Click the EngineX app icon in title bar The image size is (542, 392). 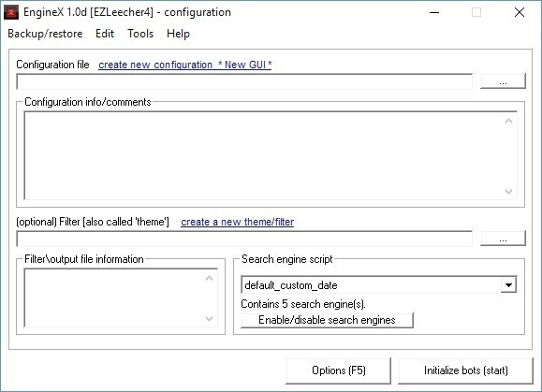(11, 12)
